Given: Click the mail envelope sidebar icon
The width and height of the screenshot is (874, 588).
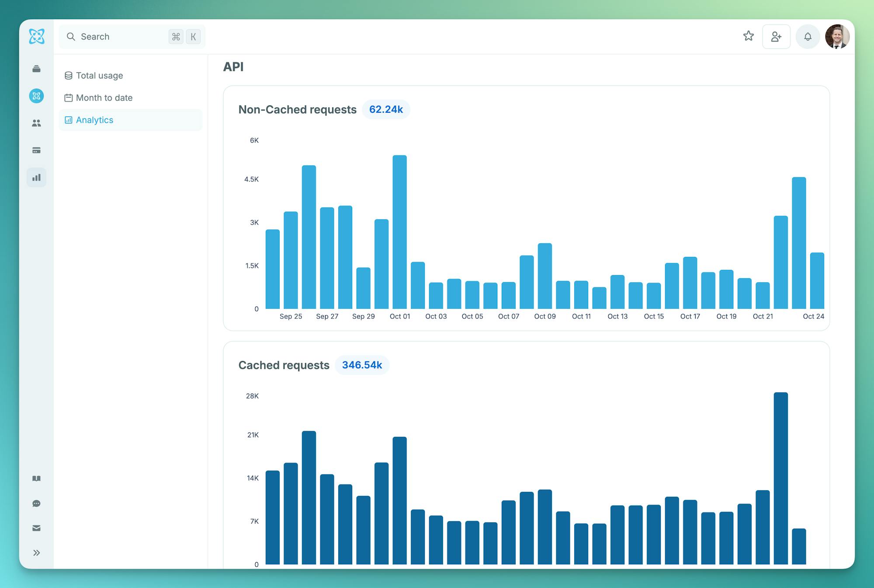Looking at the screenshot, I should coord(37,528).
